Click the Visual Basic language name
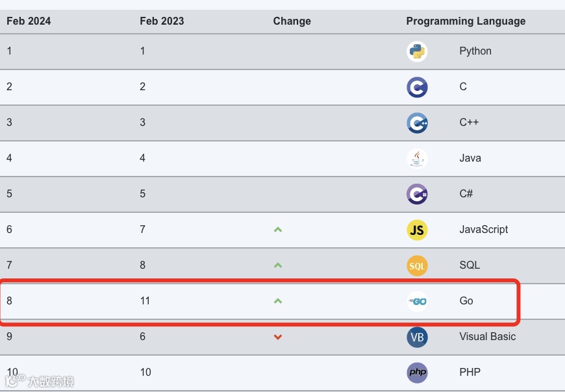 pyautogui.click(x=487, y=337)
